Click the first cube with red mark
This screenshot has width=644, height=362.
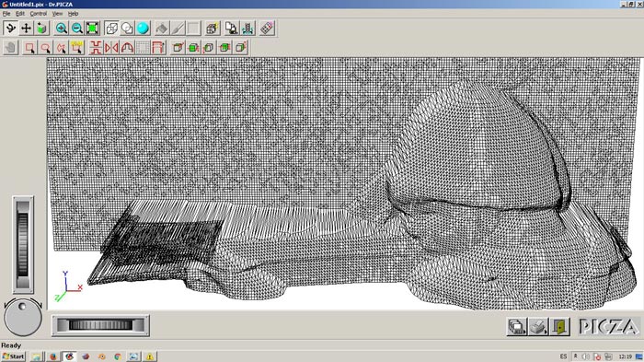pos(178,47)
